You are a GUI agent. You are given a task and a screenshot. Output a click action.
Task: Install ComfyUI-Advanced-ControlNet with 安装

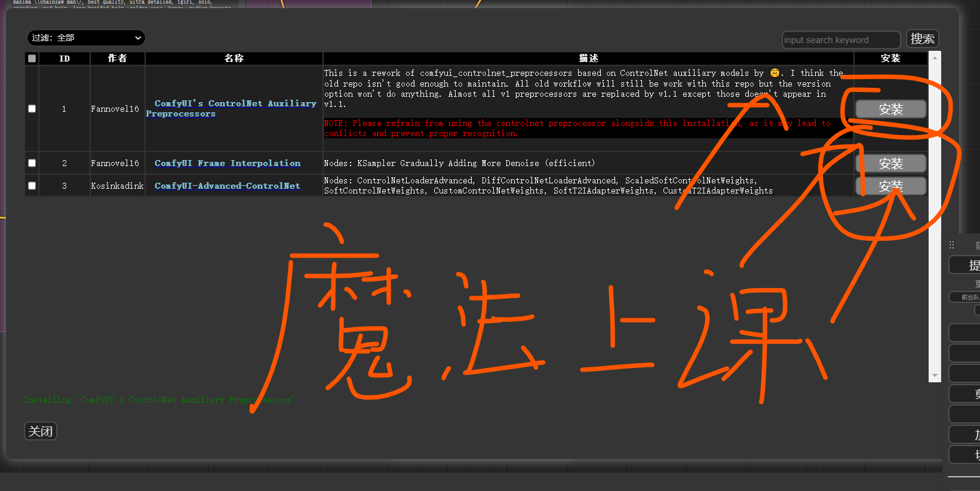(890, 186)
